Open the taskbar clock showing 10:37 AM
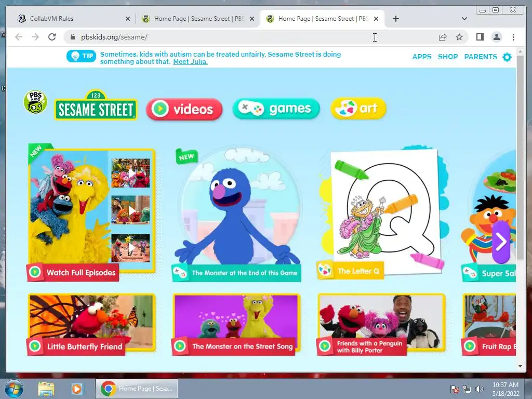Screen dimensions: 532x399 point(505,389)
